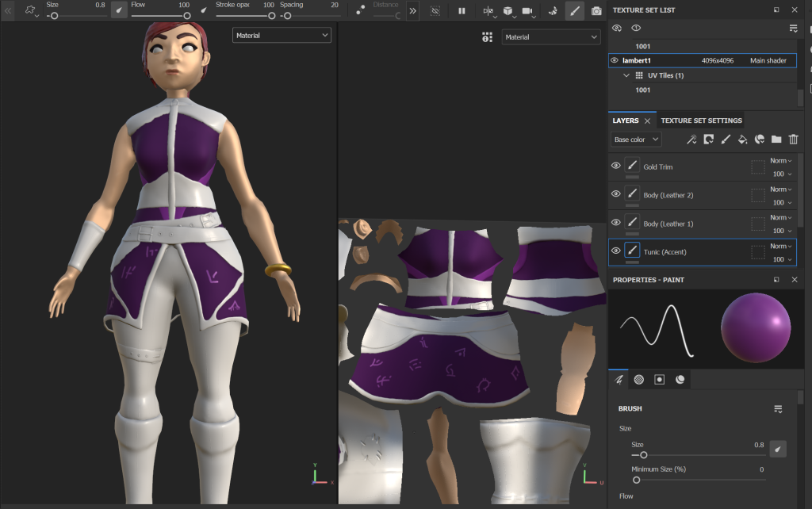Click the Minimum Size (%) slider handle

point(636,480)
